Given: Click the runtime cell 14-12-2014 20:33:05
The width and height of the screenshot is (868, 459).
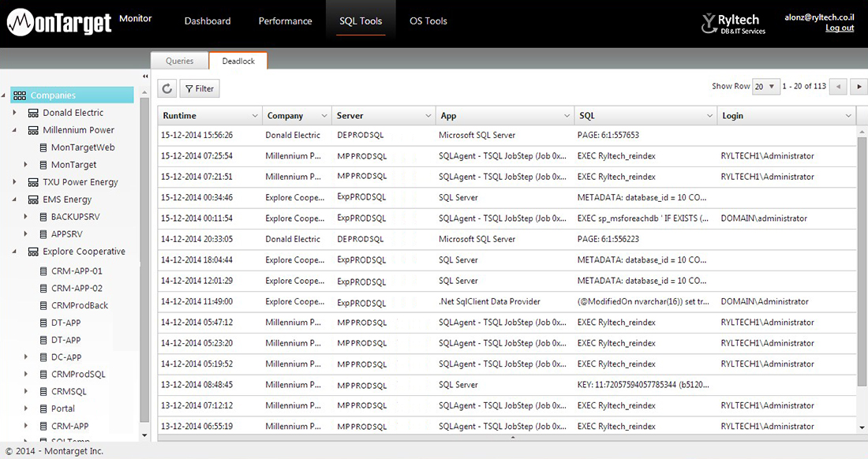Looking at the screenshot, I should (196, 239).
